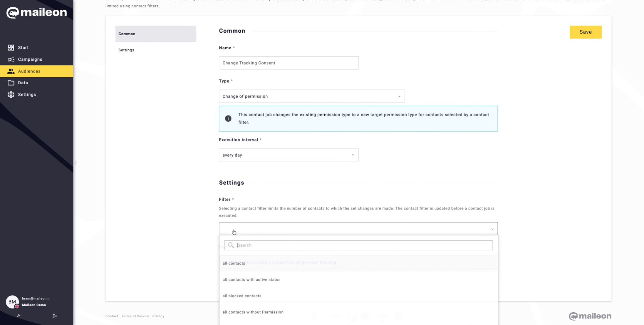Click the Maileon logo in the footer
644x325 pixels.
pos(590,316)
